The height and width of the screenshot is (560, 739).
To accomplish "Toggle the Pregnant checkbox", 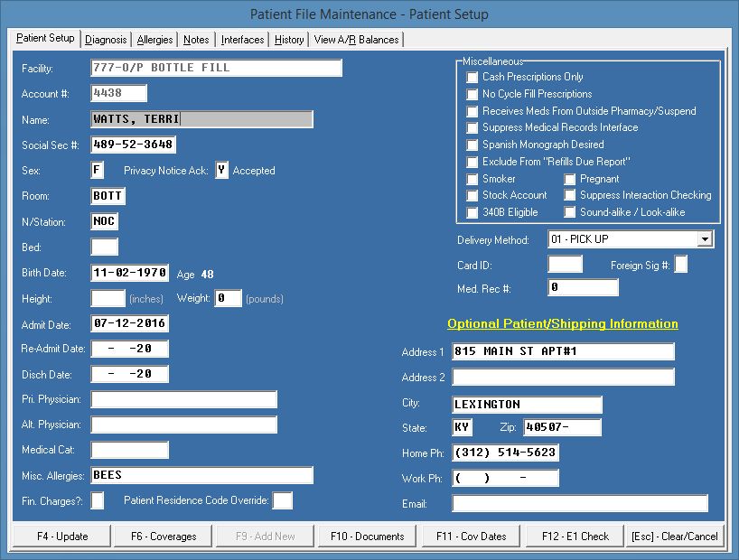I will pos(570,179).
